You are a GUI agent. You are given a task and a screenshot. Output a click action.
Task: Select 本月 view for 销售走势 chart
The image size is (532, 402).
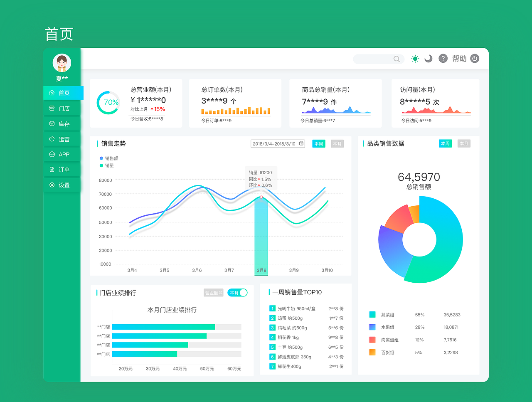337,143
